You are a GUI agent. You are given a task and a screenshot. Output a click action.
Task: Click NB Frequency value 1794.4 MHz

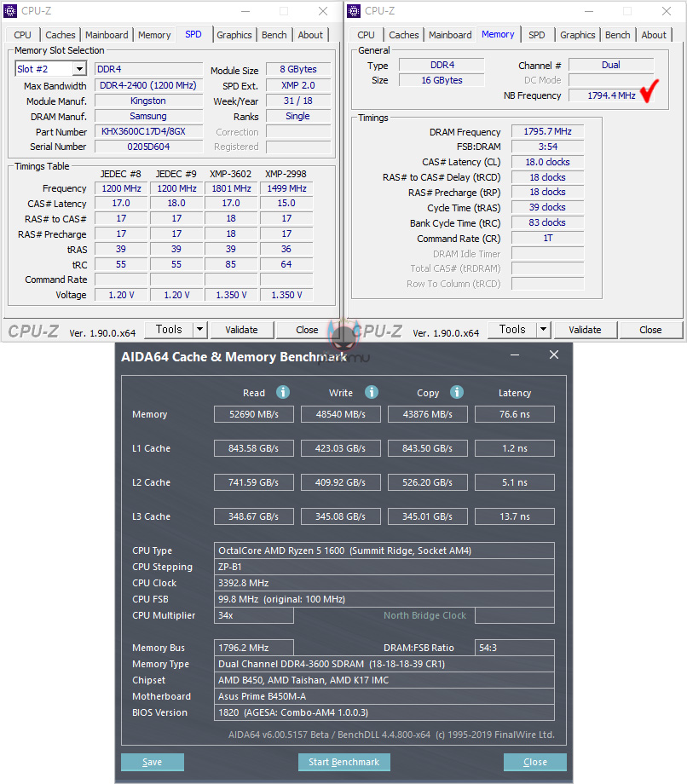point(611,95)
